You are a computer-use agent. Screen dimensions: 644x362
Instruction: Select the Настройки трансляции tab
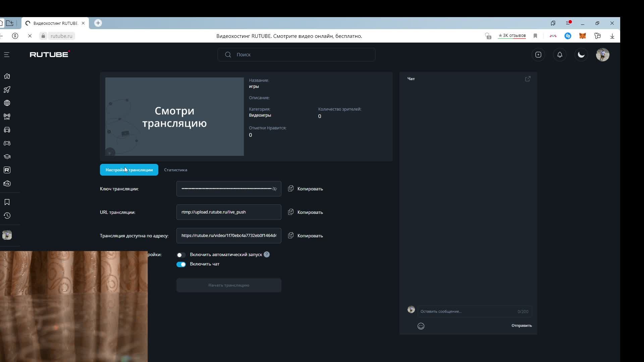(129, 170)
